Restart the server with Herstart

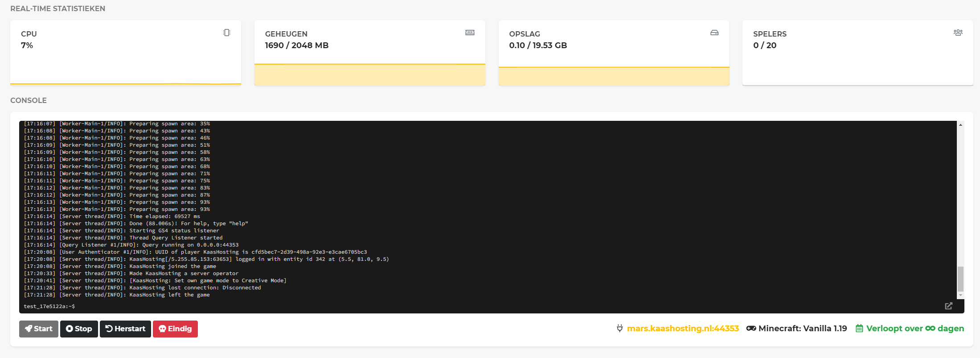click(125, 329)
